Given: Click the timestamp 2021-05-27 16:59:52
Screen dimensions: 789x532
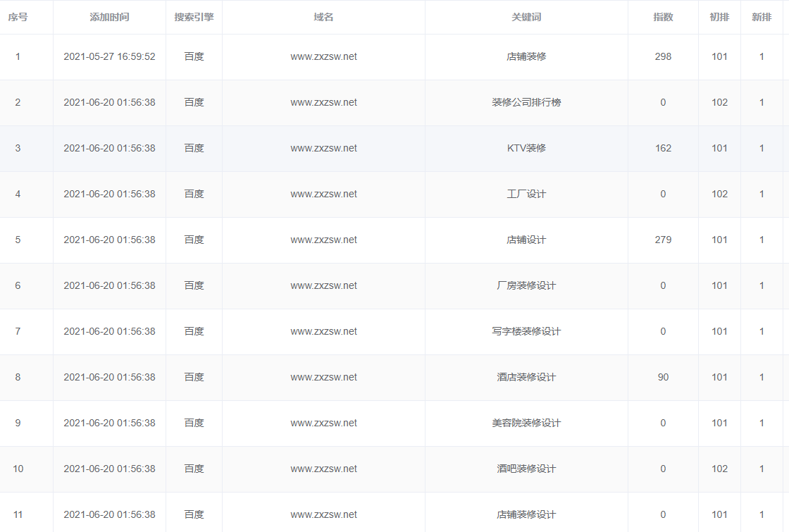Looking at the screenshot, I should (109, 56).
